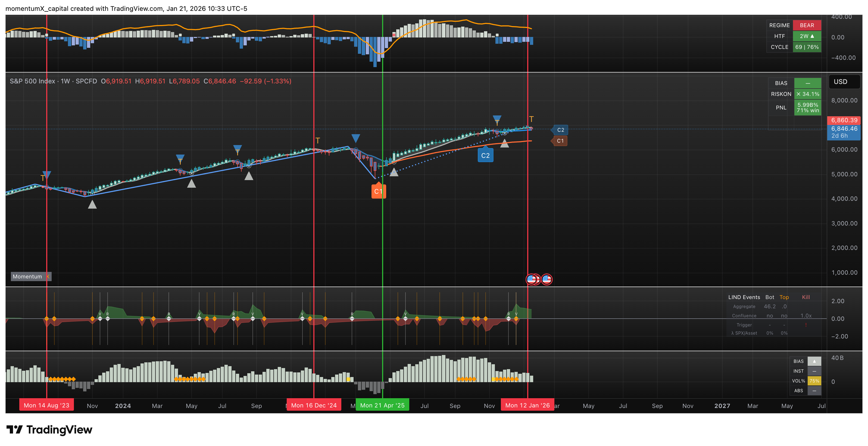Click the orange T marker above the latest candle
Image resolution: width=868 pixels, height=446 pixels.
(531, 119)
